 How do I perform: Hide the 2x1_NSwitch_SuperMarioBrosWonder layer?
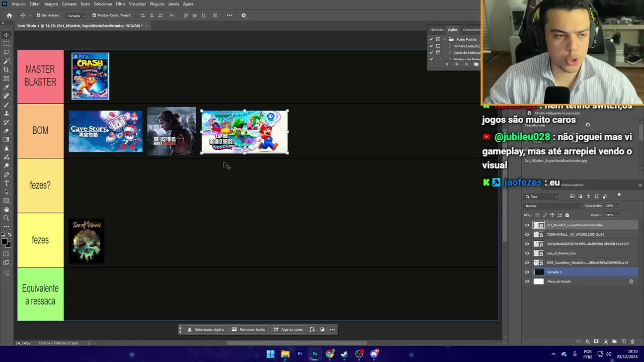(x=527, y=225)
